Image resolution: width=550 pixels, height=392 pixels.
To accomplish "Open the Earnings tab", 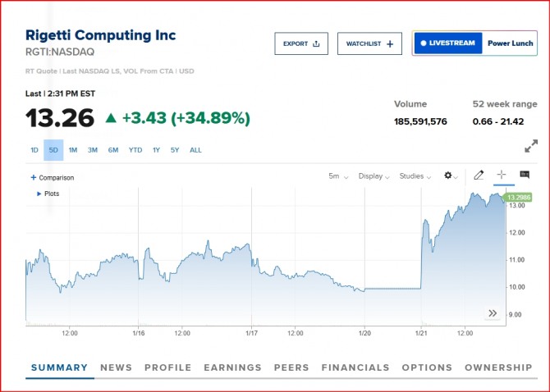I will coord(232,367).
